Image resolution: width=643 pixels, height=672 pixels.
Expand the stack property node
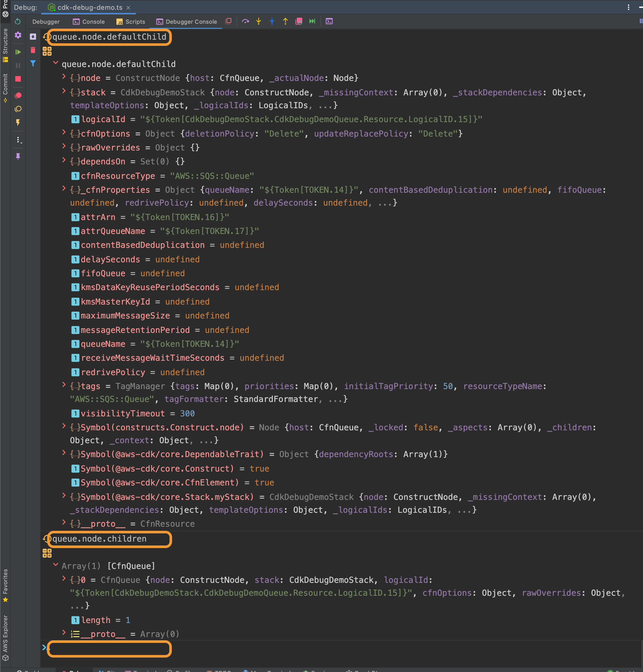click(x=64, y=91)
